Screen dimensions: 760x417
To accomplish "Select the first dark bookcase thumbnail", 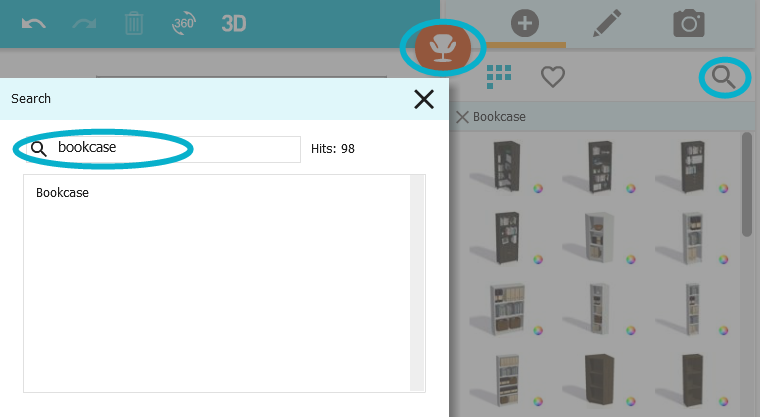I will coord(506,166).
